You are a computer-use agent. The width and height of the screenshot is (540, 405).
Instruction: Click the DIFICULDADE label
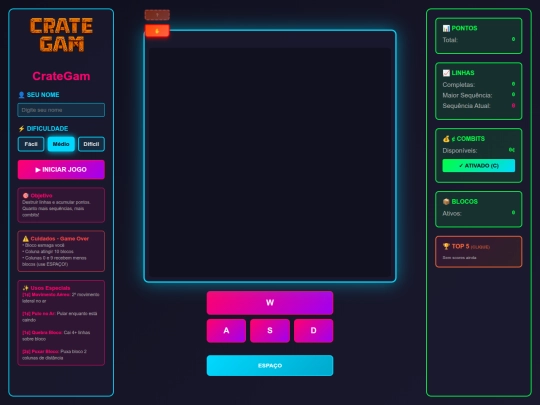48,128
